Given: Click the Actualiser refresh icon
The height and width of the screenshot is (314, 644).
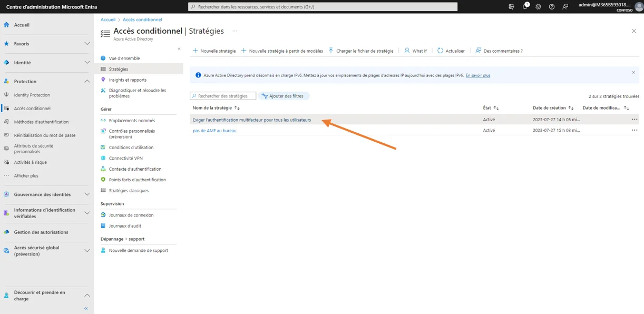Looking at the screenshot, I should coord(441,51).
